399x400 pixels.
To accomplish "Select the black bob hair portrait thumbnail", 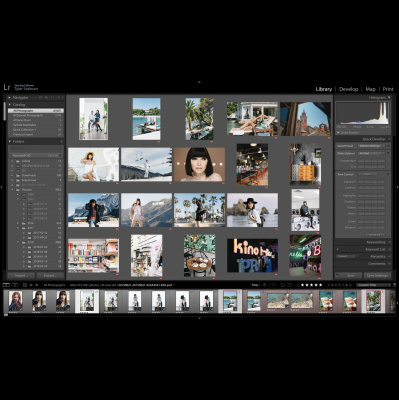I will click(199, 165).
